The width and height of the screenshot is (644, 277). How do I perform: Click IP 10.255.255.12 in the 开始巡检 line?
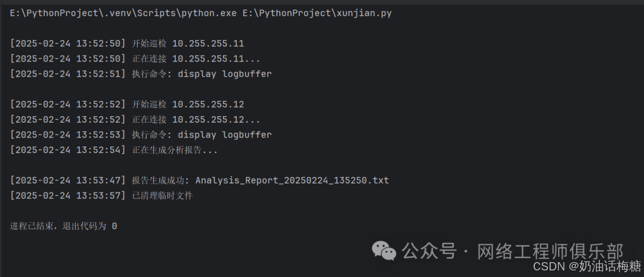208,104
